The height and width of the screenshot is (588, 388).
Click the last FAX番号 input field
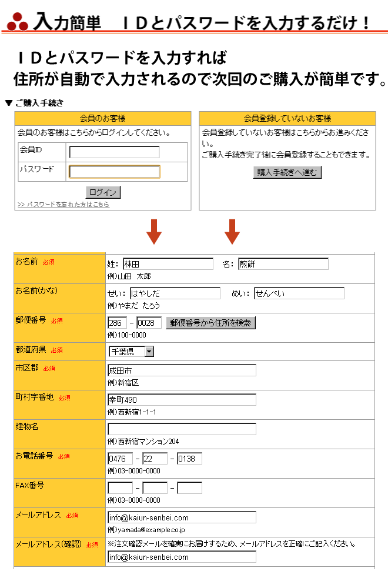coord(190,488)
